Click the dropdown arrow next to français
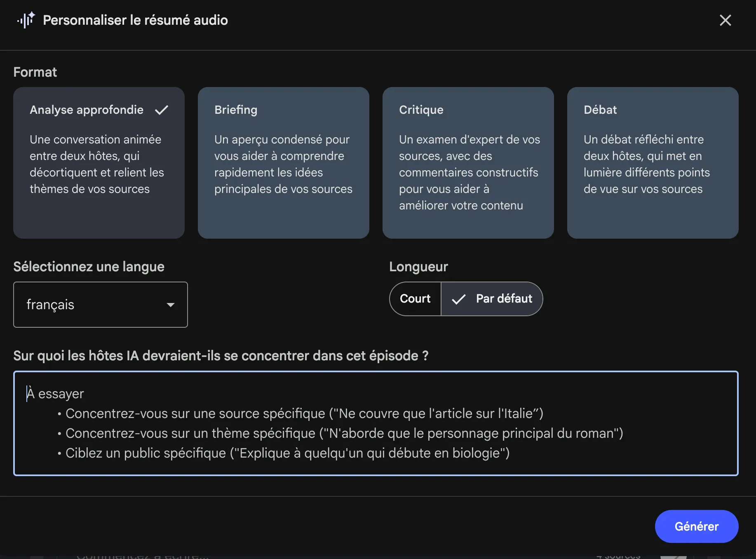This screenshot has height=559, width=756. pyautogui.click(x=171, y=305)
